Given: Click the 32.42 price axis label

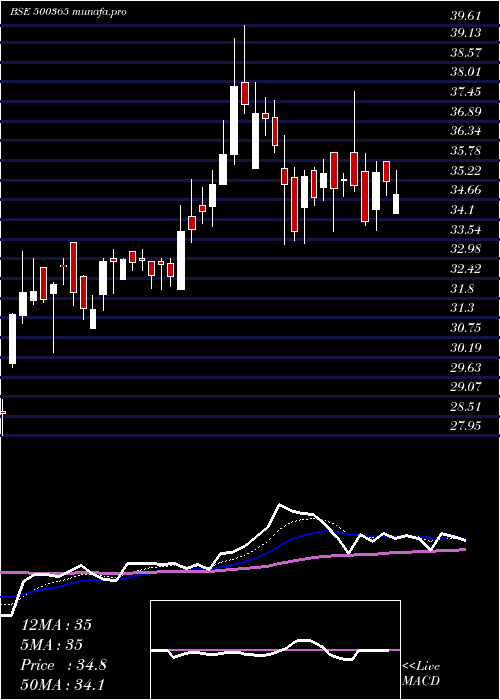Looking at the screenshot, I should coord(466,269).
